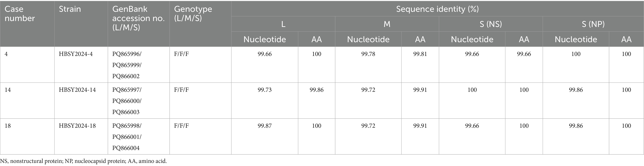Viewport: 644px width, 166px height.
Task: Select the Strain column header
Action: 70,9
